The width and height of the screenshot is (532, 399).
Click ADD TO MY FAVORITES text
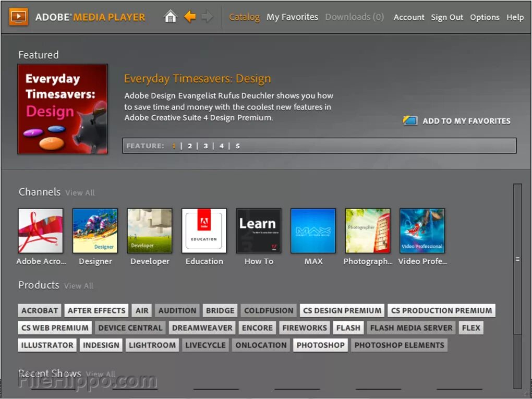pos(466,121)
